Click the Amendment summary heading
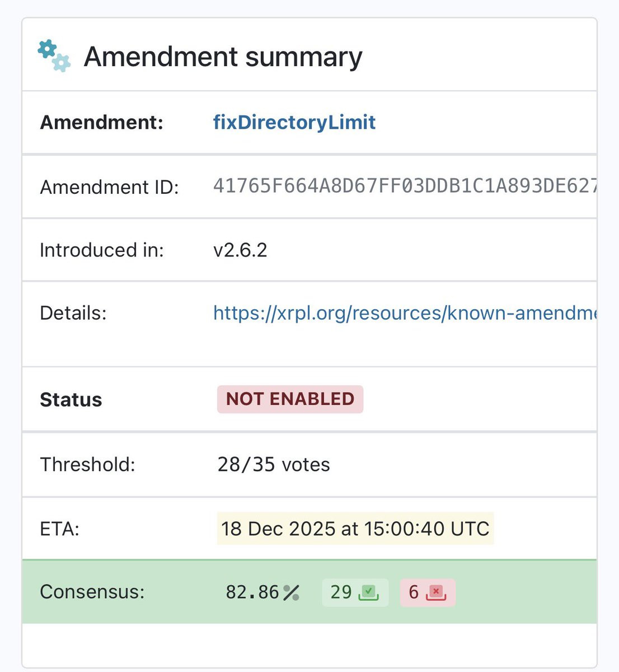The image size is (619, 672). pos(223,57)
